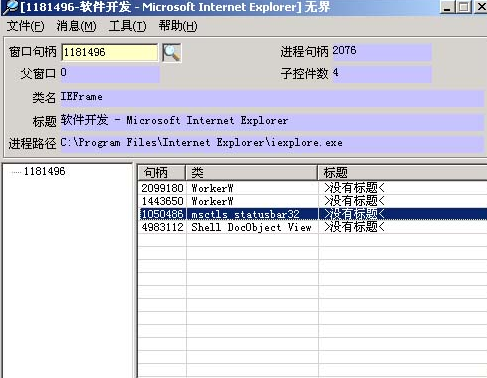Click the 窗口句柄 input field with 1181496
The image size is (487, 378).
(110, 52)
